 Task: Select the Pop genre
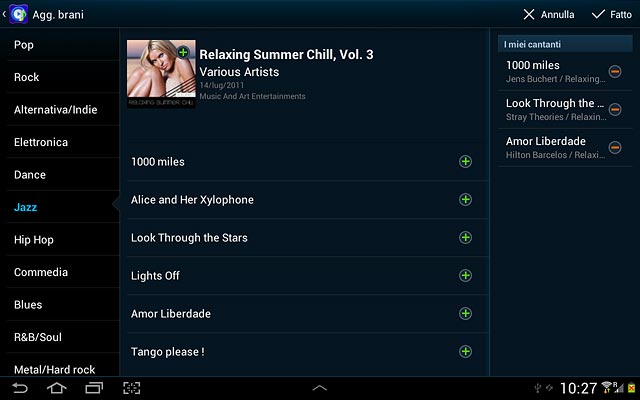(63, 44)
